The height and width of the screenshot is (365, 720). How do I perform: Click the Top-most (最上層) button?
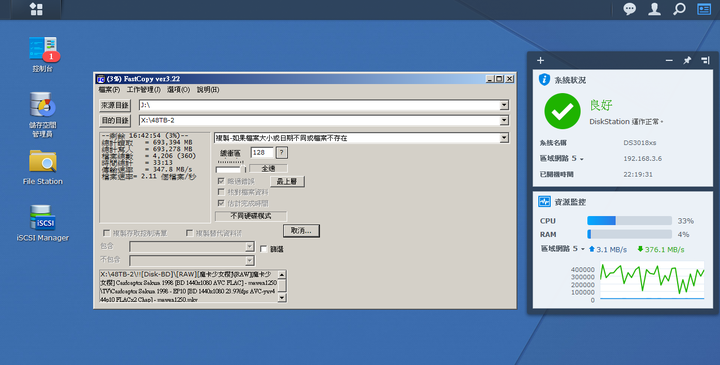coord(287,181)
